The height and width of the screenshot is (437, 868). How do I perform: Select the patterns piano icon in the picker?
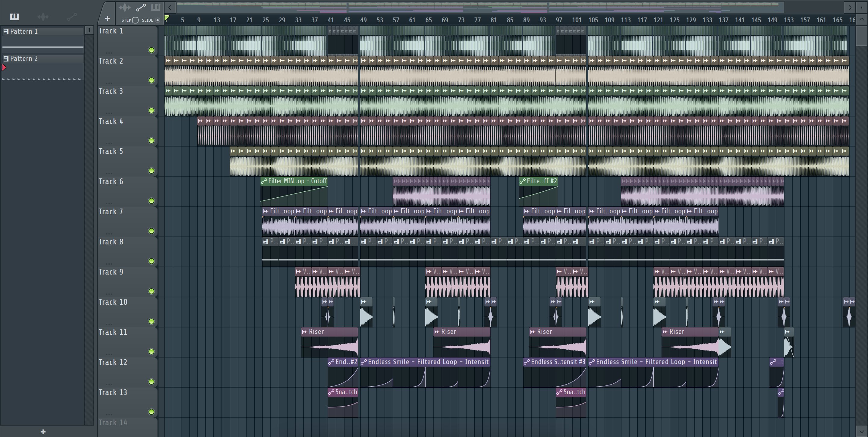click(x=14, y=17)
